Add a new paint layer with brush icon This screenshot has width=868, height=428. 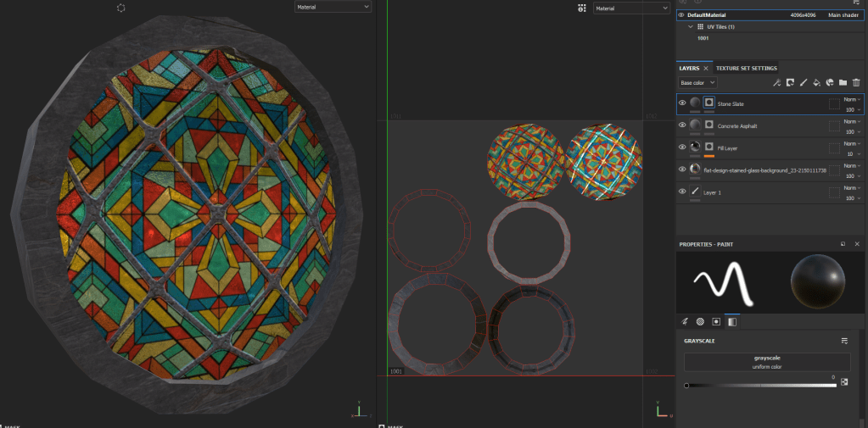point(803,83)
